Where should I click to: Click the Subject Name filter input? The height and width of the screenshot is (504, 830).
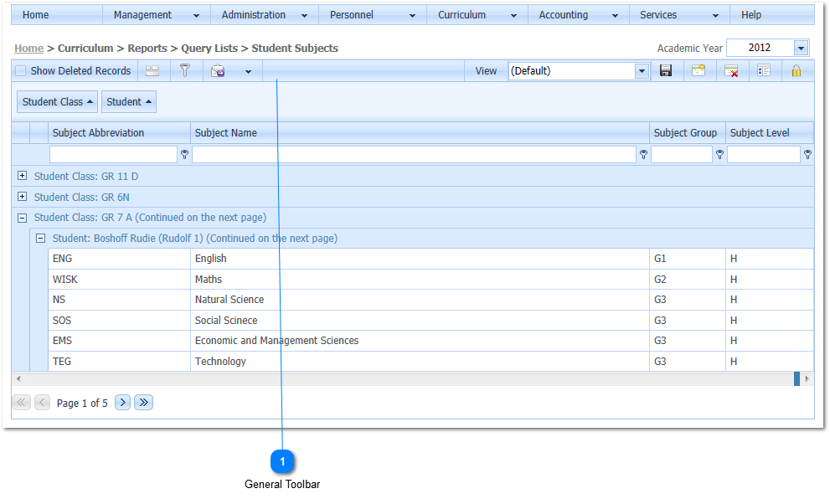414,154
